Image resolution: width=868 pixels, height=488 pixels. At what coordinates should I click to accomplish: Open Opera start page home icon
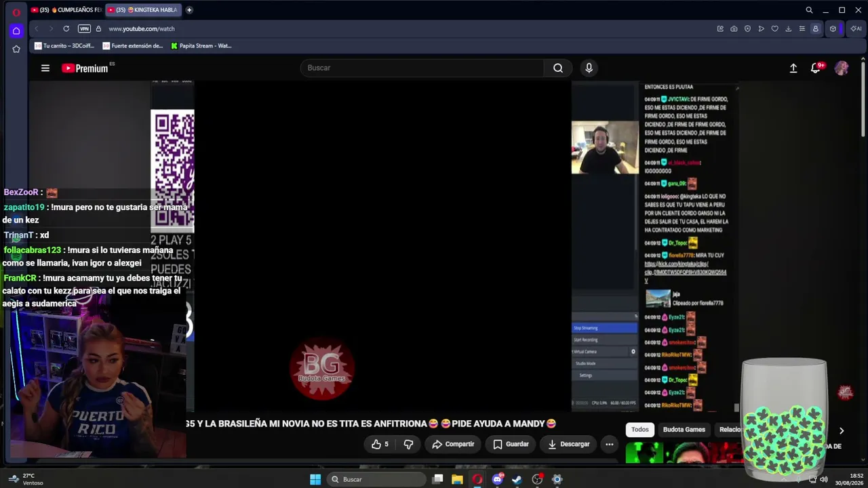[16, 30]
